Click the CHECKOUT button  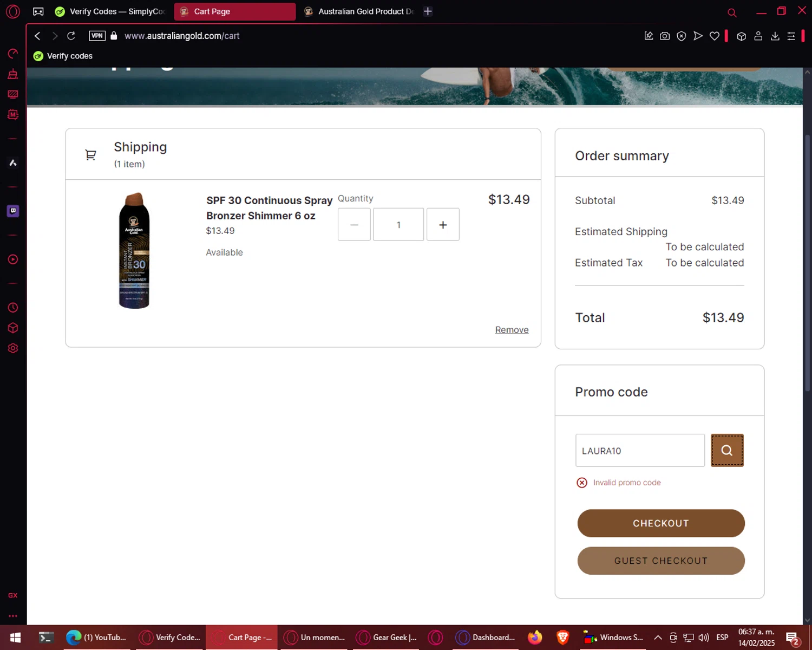click(661, 523)
